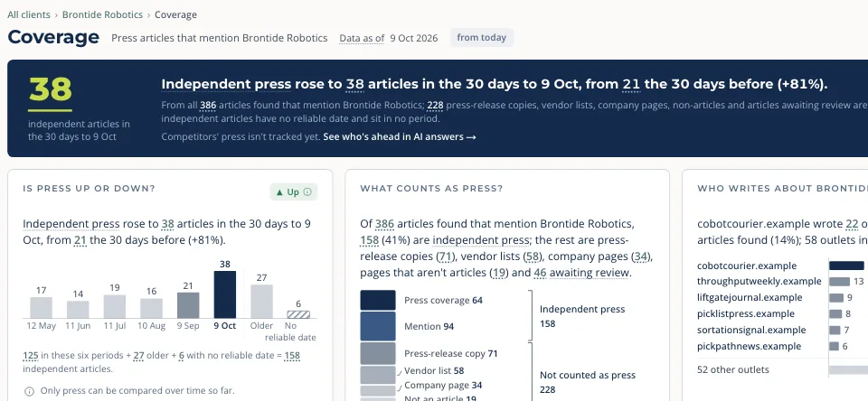Click dotted "Independent press" in the trend sentence
Viewport: 868px width, 401px height.
click(71, 224)
